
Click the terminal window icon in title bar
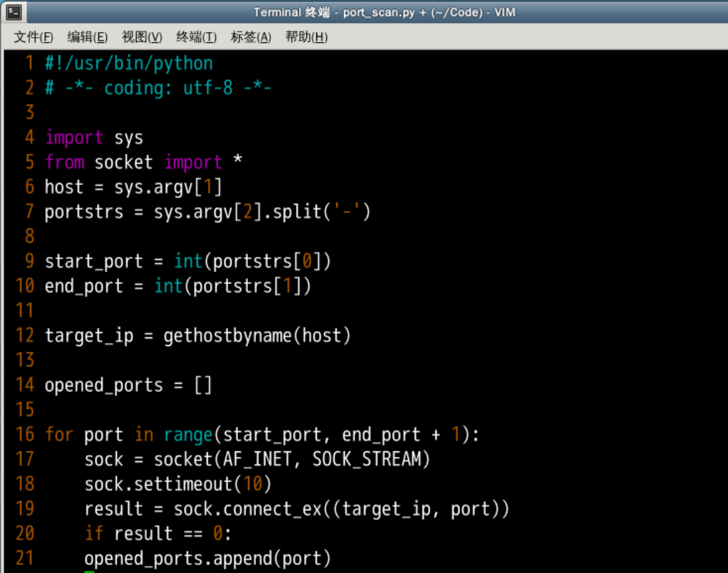coord(14,12)
